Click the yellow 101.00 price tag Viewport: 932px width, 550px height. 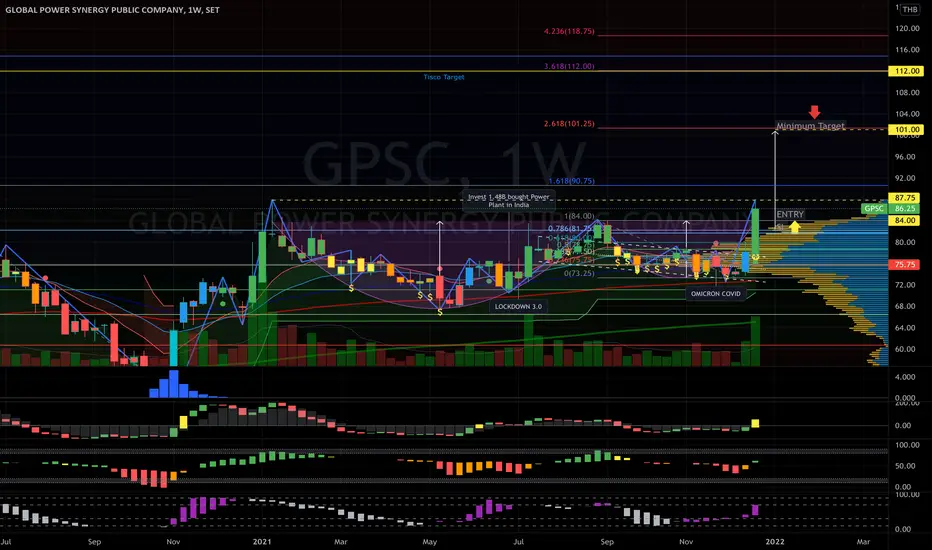(x=906, y=129)
